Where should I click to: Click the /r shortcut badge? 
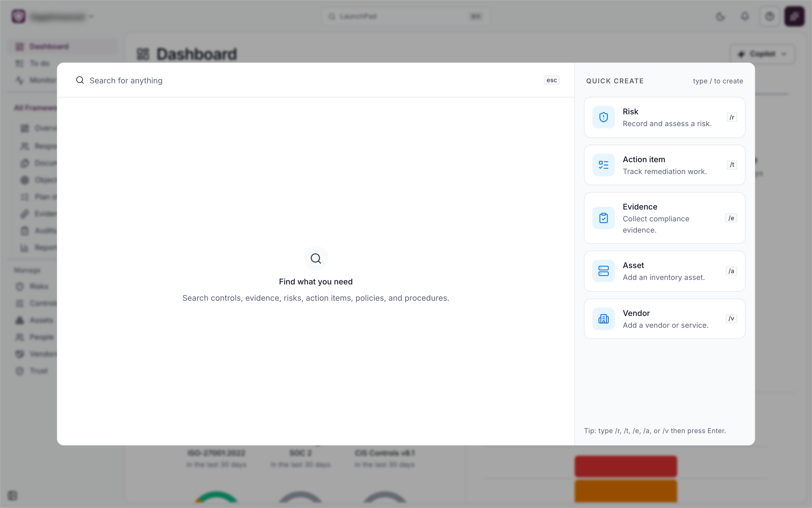click(732, 117)
